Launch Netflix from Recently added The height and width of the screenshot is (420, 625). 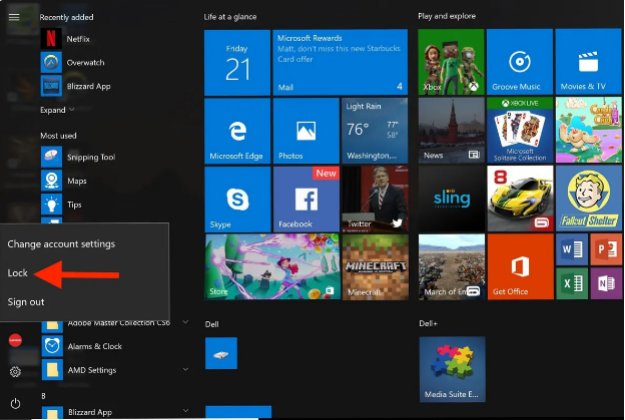(x=65, y=39)
